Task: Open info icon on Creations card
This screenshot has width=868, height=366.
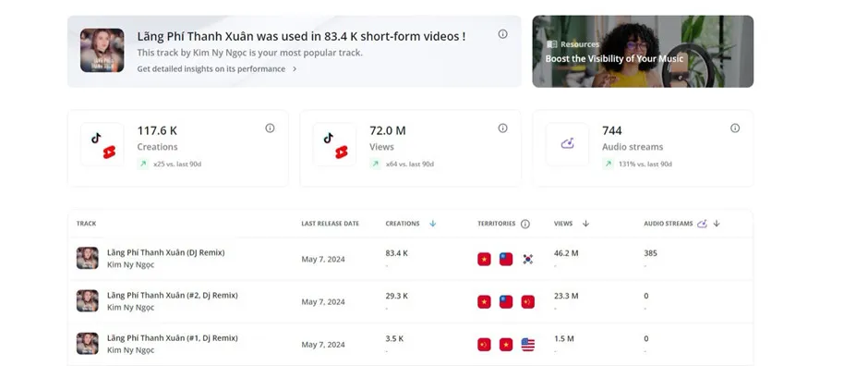Action: [270, 128]
